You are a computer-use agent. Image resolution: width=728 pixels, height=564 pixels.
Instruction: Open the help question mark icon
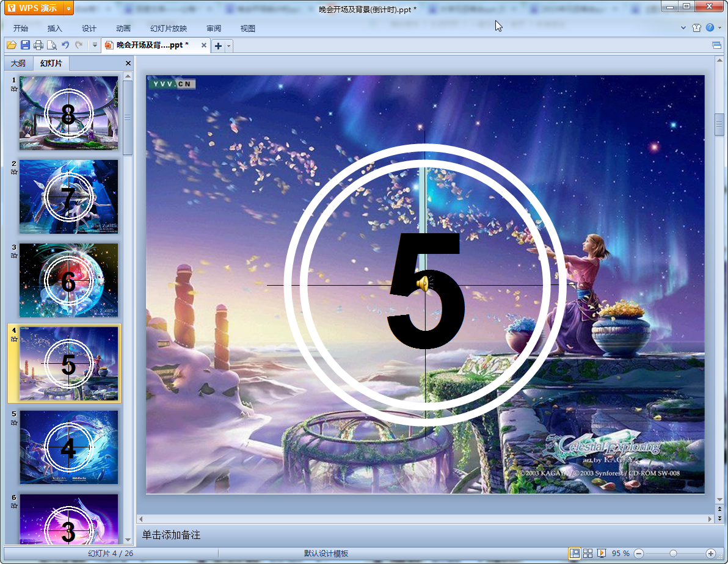tap(710, 27)
